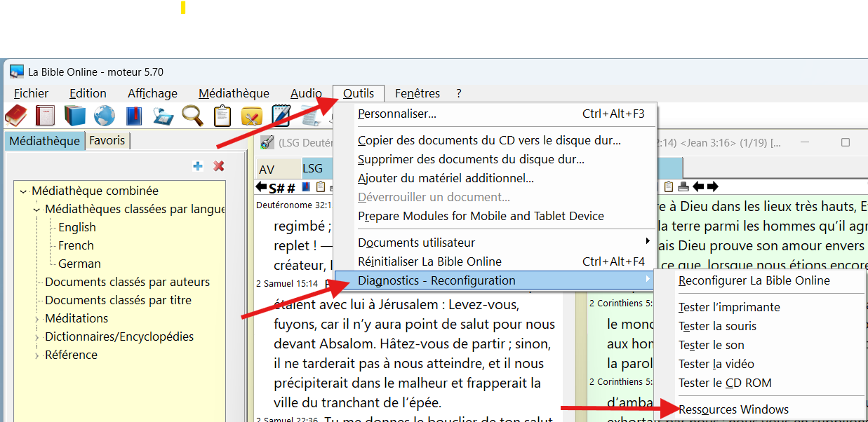
Task: Open the Médiathèque menu
Action: point(234,93)
